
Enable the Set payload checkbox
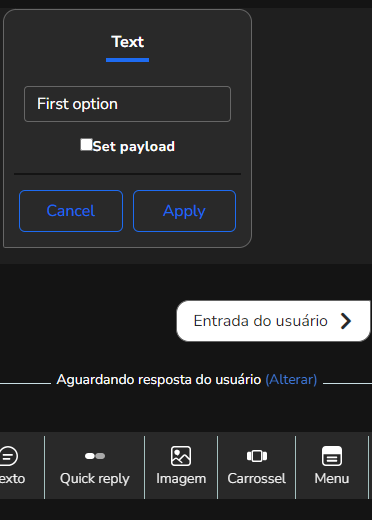click(86, 145)
